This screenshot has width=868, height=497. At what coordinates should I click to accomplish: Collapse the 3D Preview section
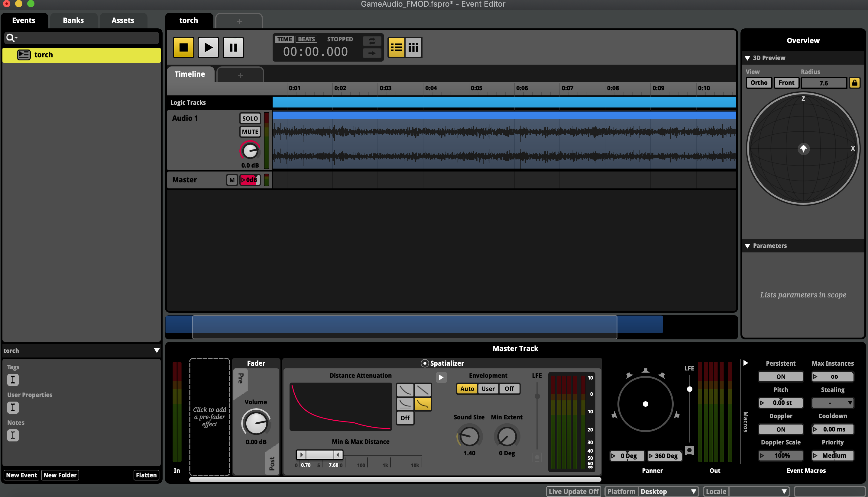747,58
